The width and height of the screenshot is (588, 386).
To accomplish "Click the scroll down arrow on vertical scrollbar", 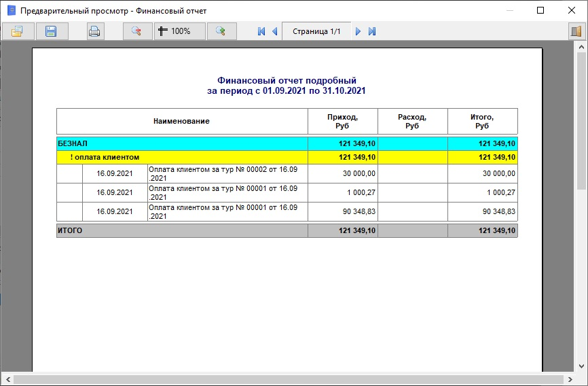I will tap(582, 367).
